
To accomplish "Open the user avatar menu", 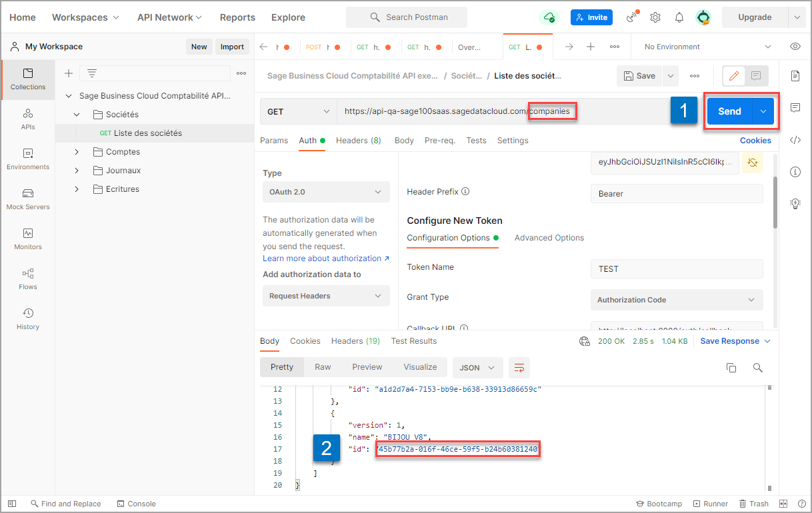I will (x=703, y=17).
